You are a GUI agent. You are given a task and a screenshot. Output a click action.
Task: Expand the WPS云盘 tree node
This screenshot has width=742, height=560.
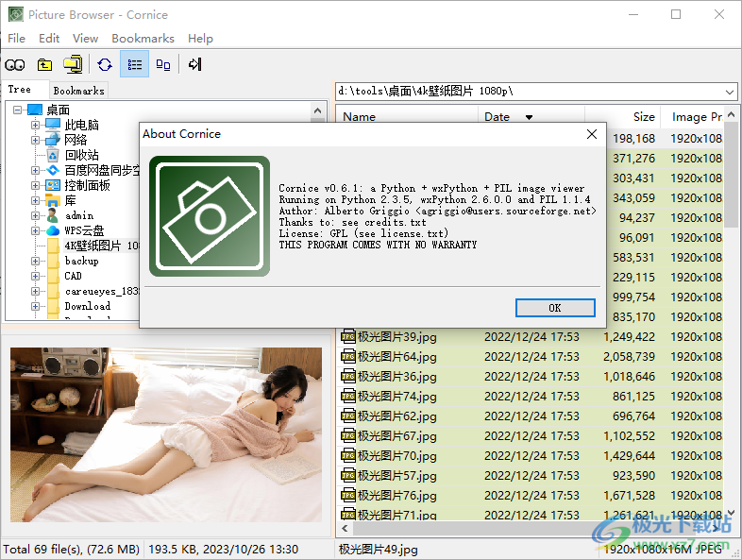click(x=36, y=230)
